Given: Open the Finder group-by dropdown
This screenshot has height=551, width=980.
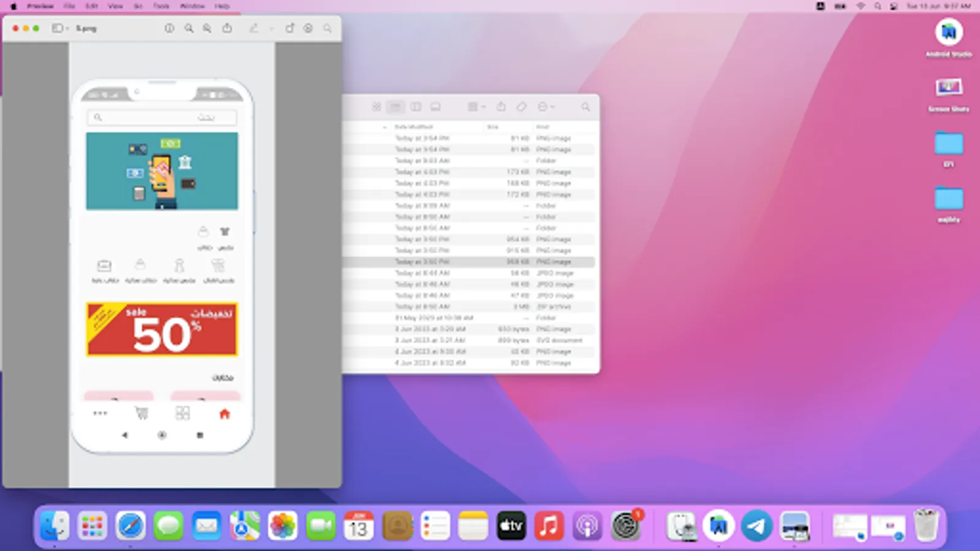Looking at the screenshot, I should (476, 107).
